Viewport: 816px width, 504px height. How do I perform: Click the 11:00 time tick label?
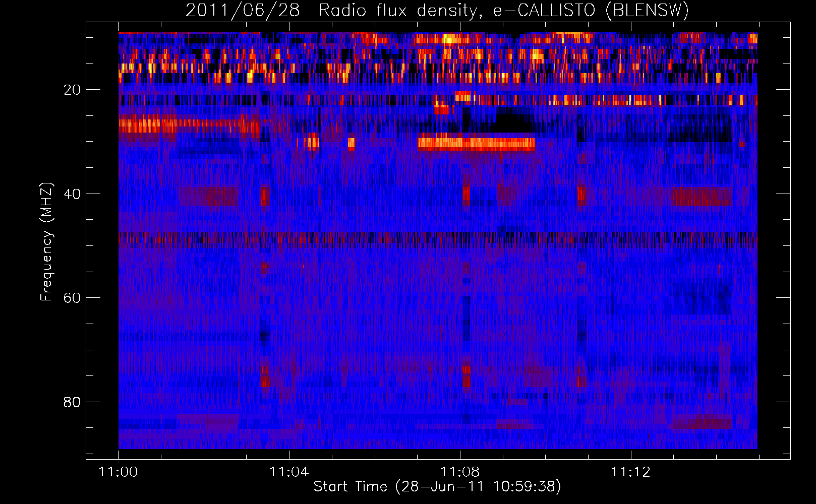pos(118,472)
